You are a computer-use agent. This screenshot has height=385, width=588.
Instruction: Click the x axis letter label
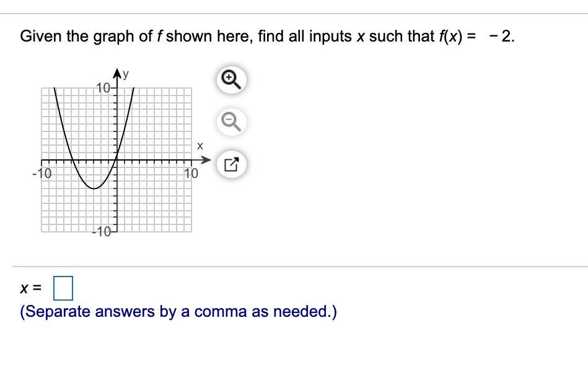[200, 147]
